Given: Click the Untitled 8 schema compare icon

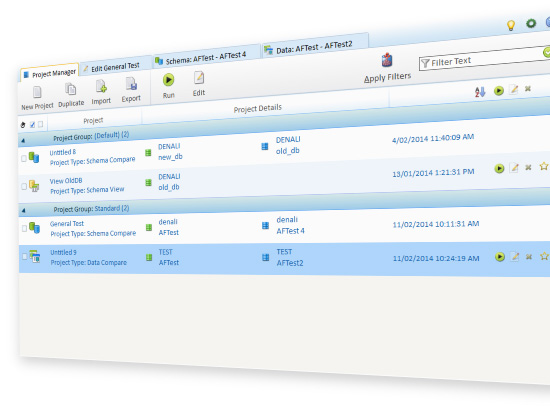Looking at the screenshot, I should click(34, 157).
